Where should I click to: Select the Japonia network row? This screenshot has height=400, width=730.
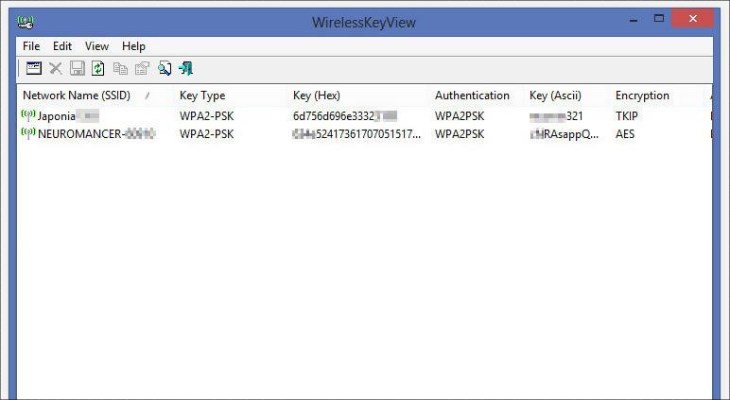point(365,116)
